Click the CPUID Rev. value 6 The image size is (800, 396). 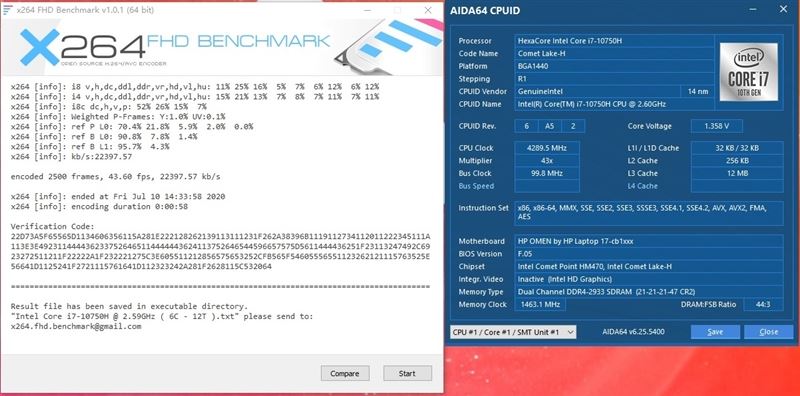pyautogui.click(x=526, y=126)
